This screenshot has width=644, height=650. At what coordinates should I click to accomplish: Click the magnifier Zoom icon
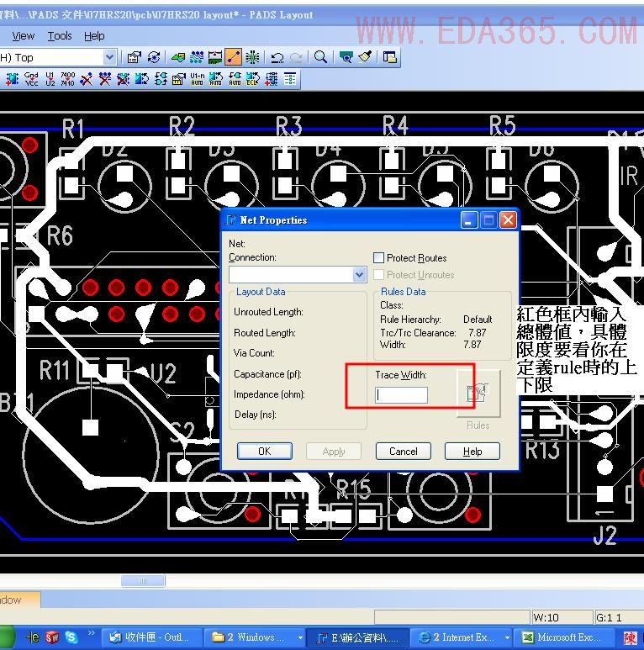[x=320, y=57]
